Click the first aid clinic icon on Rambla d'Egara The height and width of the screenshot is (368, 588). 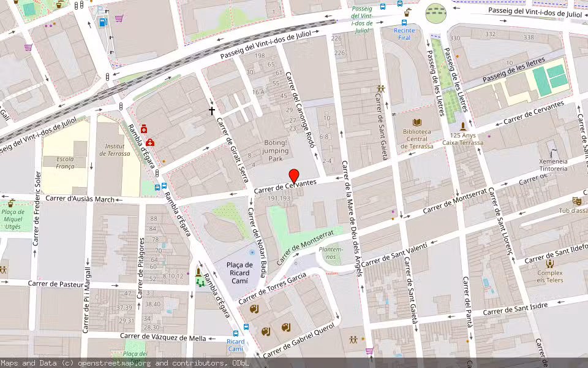(x=150, y=142)
